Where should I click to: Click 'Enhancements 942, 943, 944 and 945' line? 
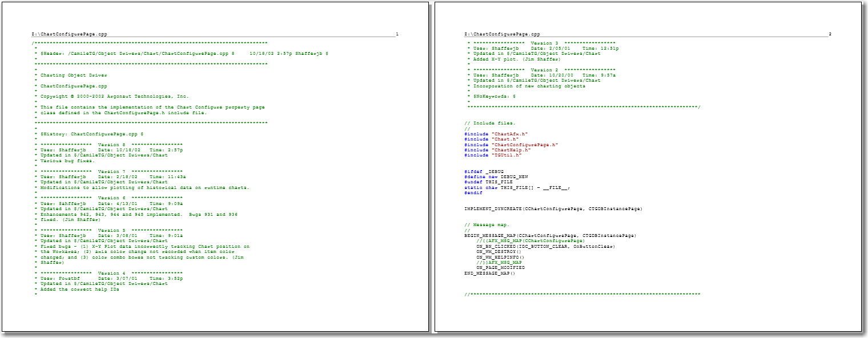[136, 214]
